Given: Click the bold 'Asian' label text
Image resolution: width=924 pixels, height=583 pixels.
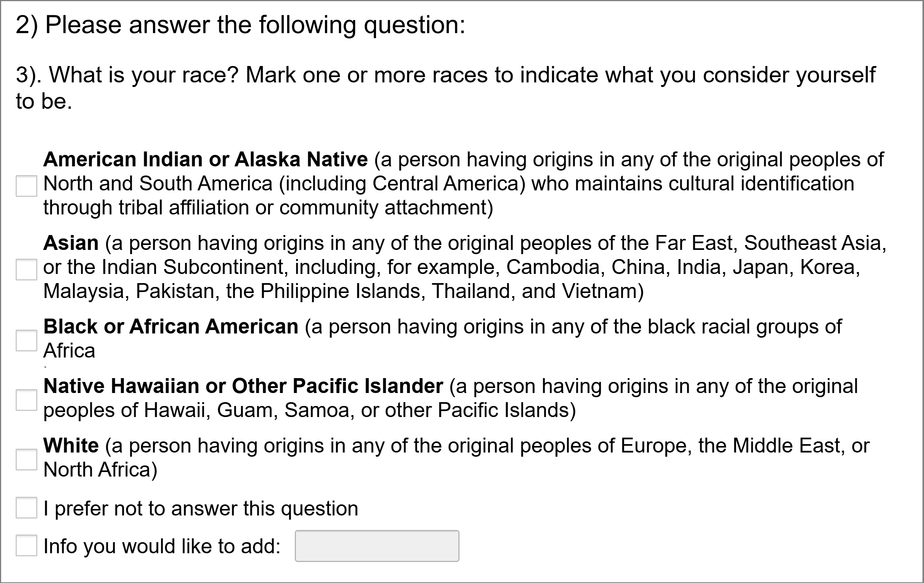Looking at the screenshot, I should point(71,243).
